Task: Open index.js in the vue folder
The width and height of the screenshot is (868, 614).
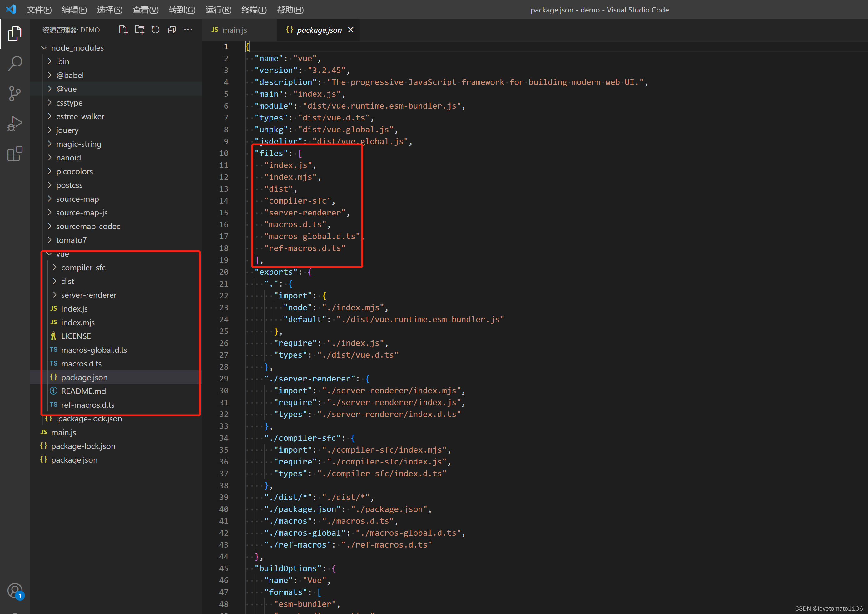Action: (x=116, y=308)
